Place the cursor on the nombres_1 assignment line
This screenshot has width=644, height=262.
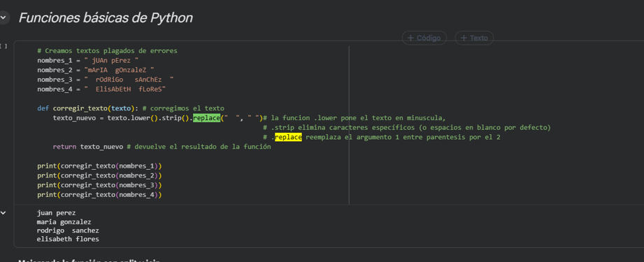pyautogui.click(x=88, y=60)
